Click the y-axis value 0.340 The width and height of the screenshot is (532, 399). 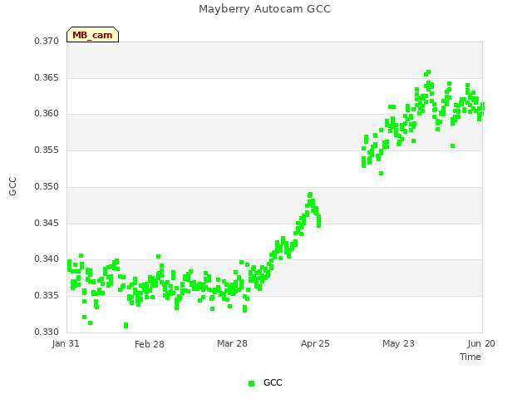coord(47,259)
